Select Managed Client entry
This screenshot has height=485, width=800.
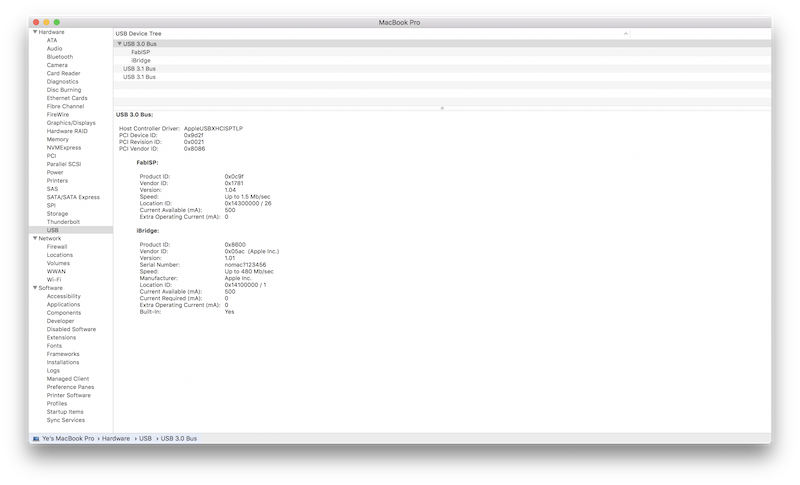point(68,379)
